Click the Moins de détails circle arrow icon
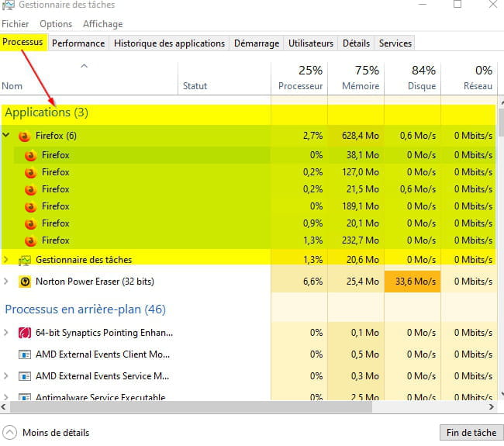Image resolution: width=504 pixels, height=446 pixels. [x=9, y=433]
